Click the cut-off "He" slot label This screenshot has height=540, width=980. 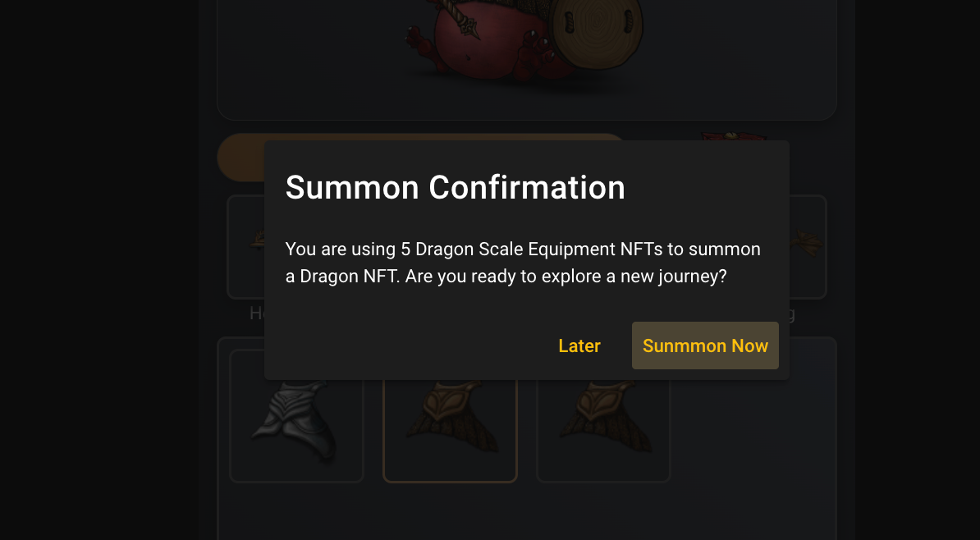[x=257, y=313]
